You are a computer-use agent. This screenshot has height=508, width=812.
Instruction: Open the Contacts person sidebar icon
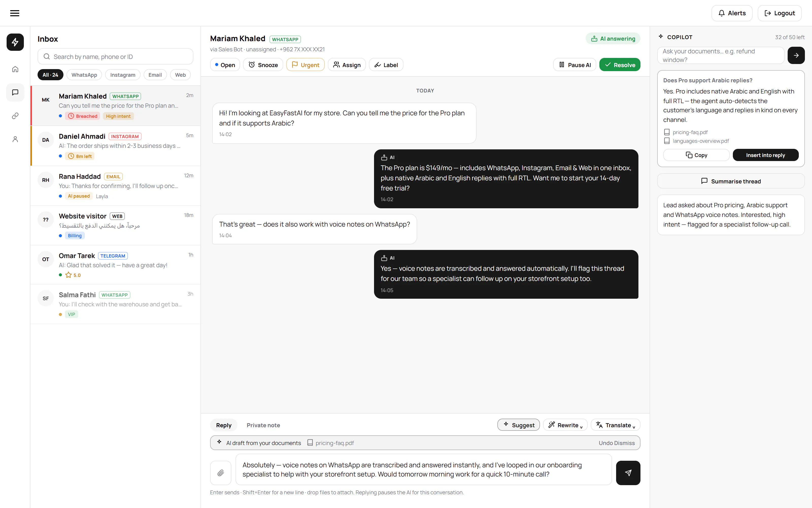tap(15, 139)
